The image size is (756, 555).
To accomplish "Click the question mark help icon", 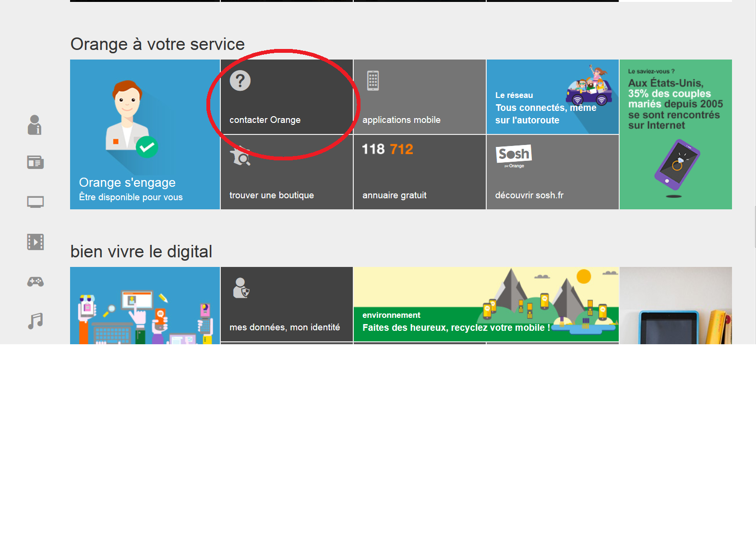I will [240, 81].
